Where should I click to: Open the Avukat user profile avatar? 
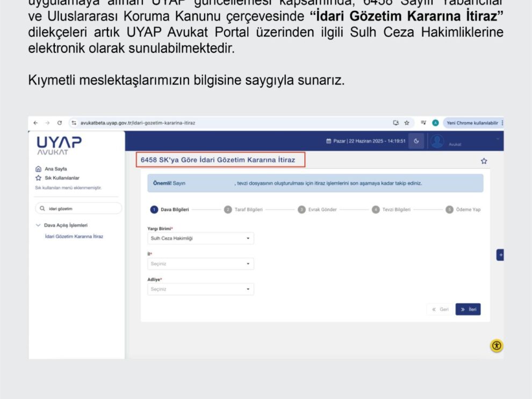(437, 141)
